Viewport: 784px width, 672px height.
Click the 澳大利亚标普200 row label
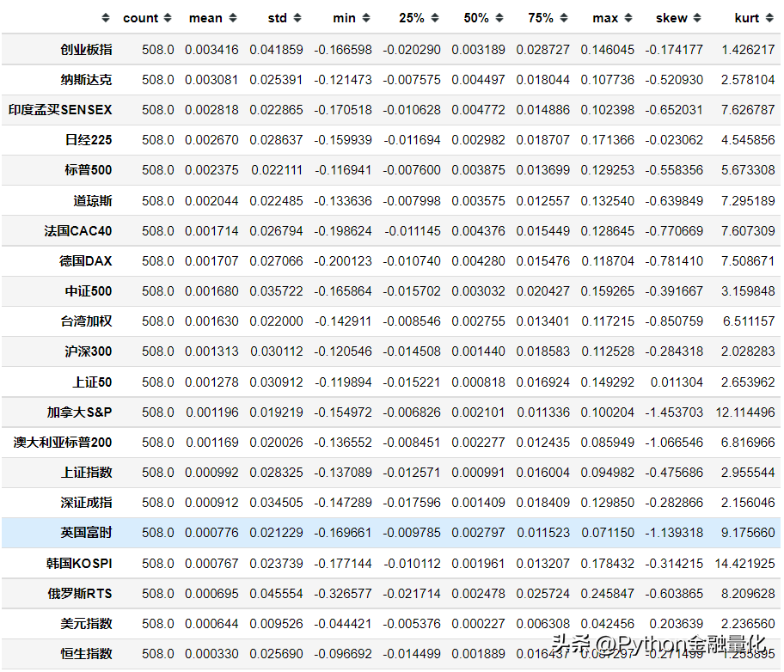tap(63, 443)
